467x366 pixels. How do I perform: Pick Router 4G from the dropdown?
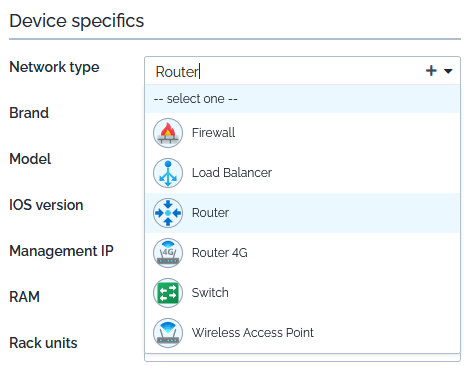302,253
